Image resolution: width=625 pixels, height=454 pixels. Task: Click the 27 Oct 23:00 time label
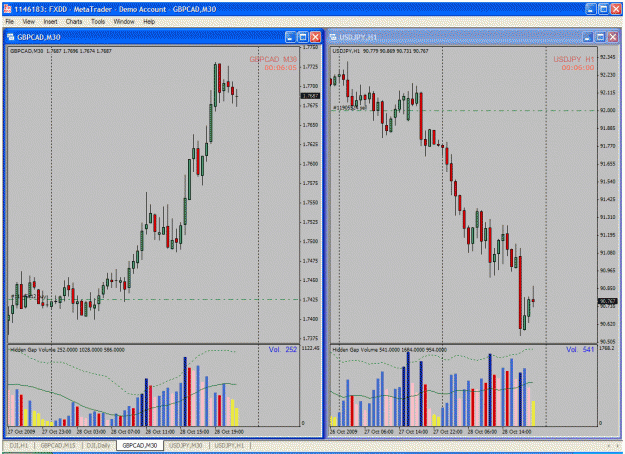tap(57, 432)
